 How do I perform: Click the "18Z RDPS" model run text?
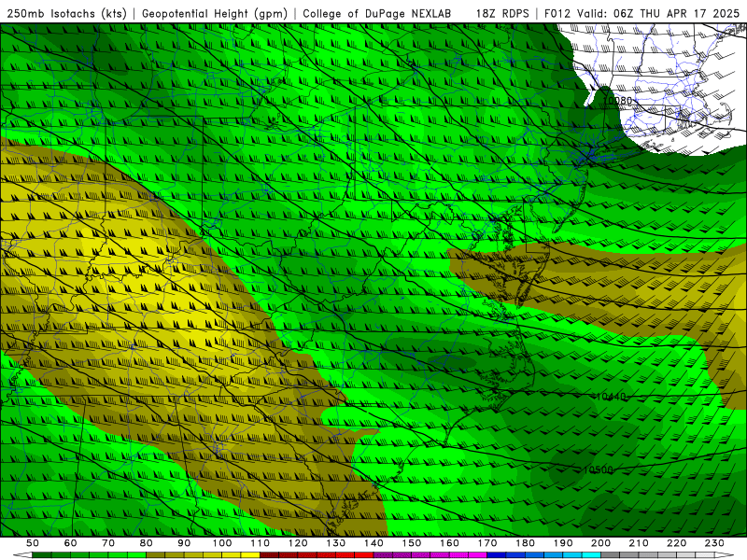[x=502, y=14]
